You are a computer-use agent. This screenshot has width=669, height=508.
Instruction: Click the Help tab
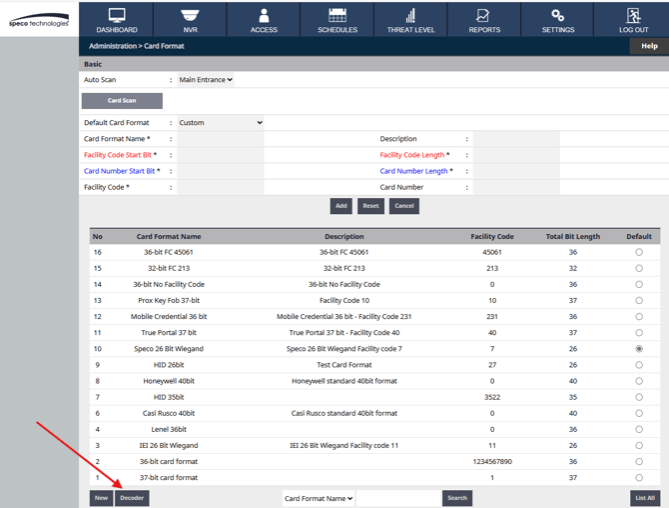click(x=649, y=46)
